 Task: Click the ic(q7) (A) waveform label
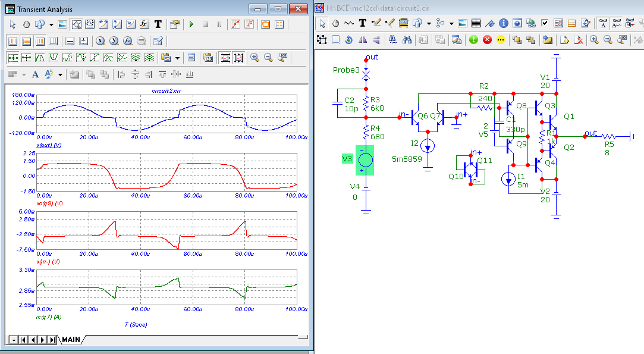point(48,317)
